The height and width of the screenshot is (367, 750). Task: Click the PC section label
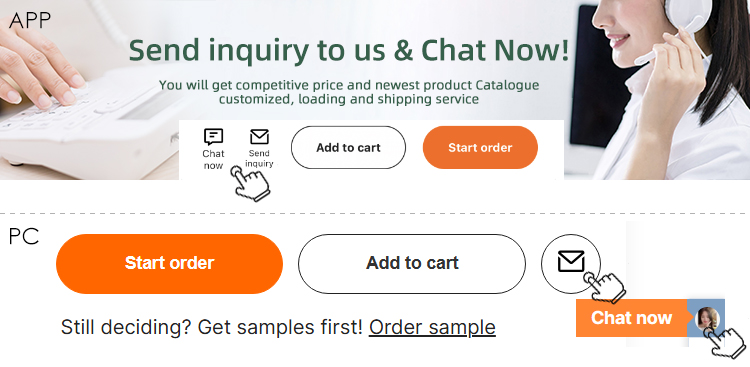click(x=24, y=237)
